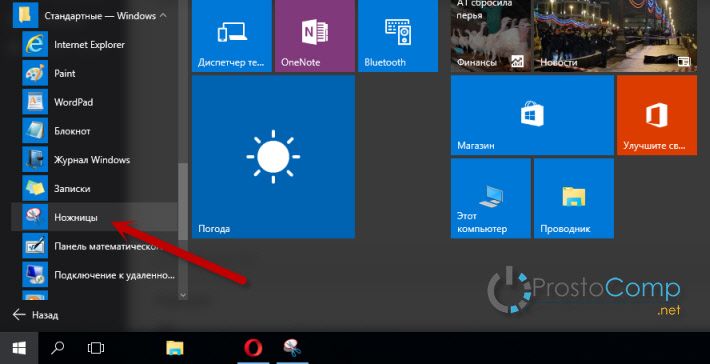Open the Новости news live tile
Screen dimensions: 710x364
click(615, 36)
